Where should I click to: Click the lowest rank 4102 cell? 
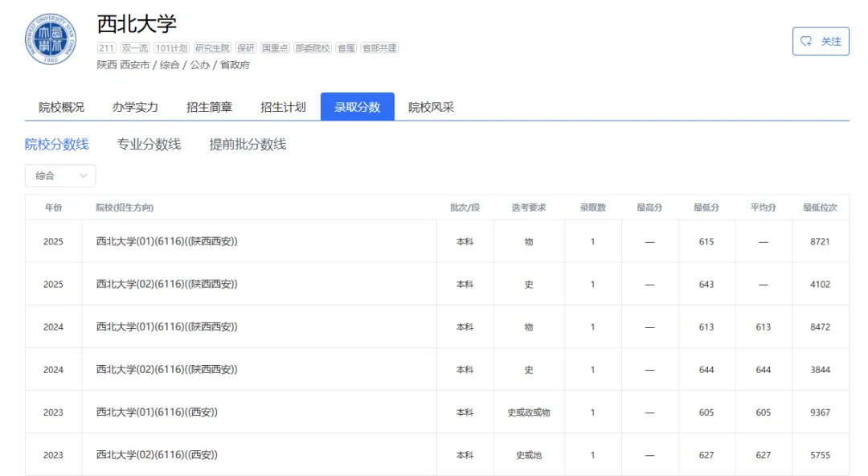(820, 285)
